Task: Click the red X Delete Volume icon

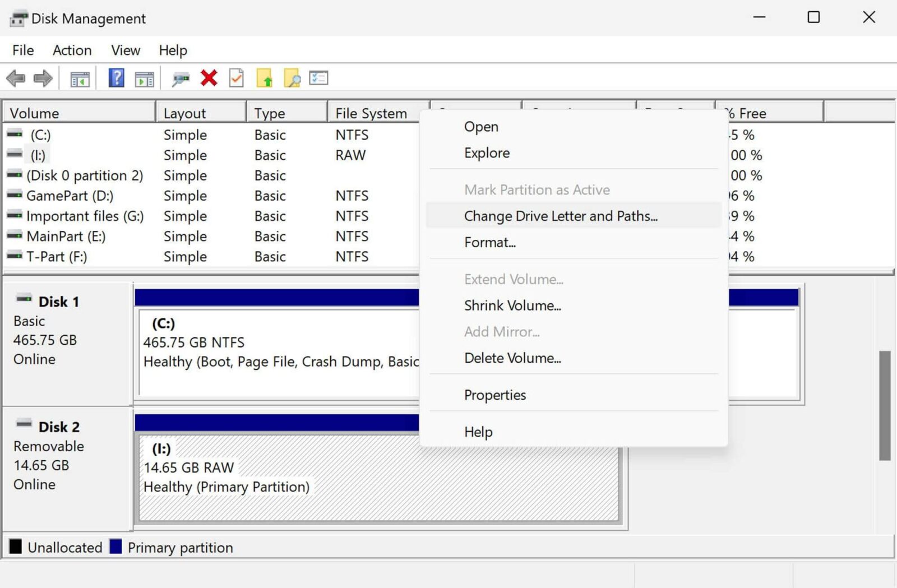Action: coord(209,78)
